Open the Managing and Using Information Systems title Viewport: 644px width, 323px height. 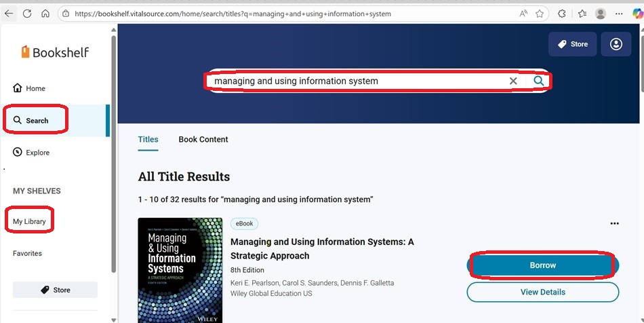click(322, 248)
